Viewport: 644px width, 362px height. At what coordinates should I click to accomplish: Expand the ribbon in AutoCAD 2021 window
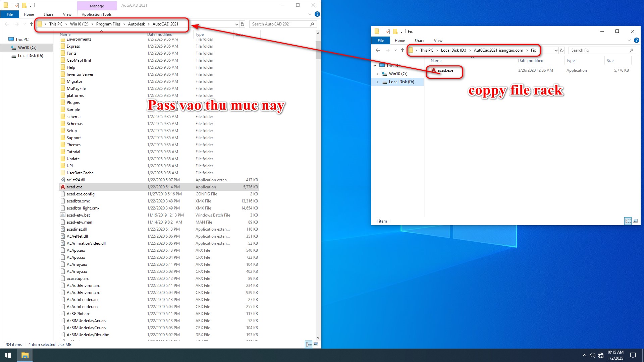coord(310,14)
